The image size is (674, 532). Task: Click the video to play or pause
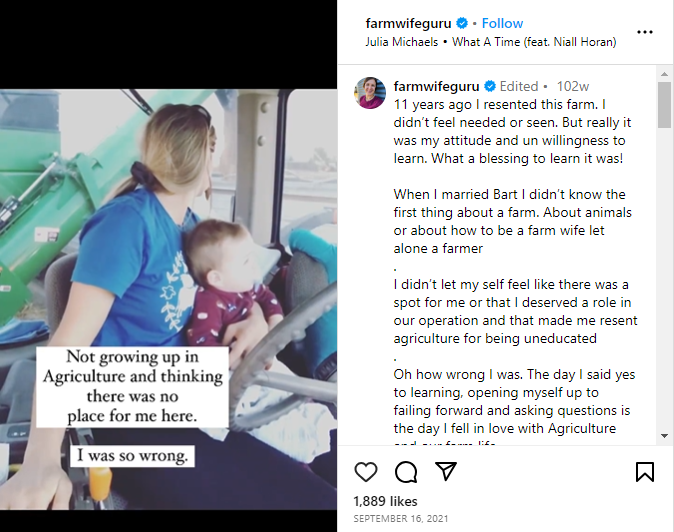pyautogui.click(x=168, y=300)
